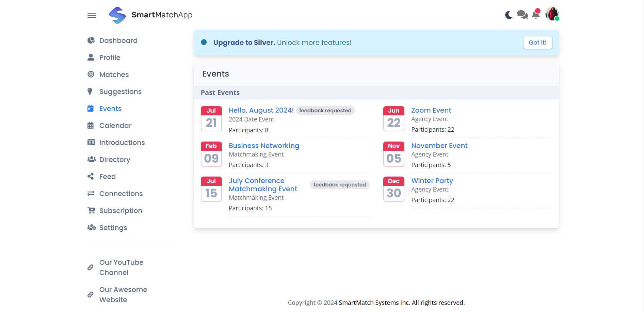
Task: Toggle the upgrade banner dot indicator
Action: click(x=204, y=42)
